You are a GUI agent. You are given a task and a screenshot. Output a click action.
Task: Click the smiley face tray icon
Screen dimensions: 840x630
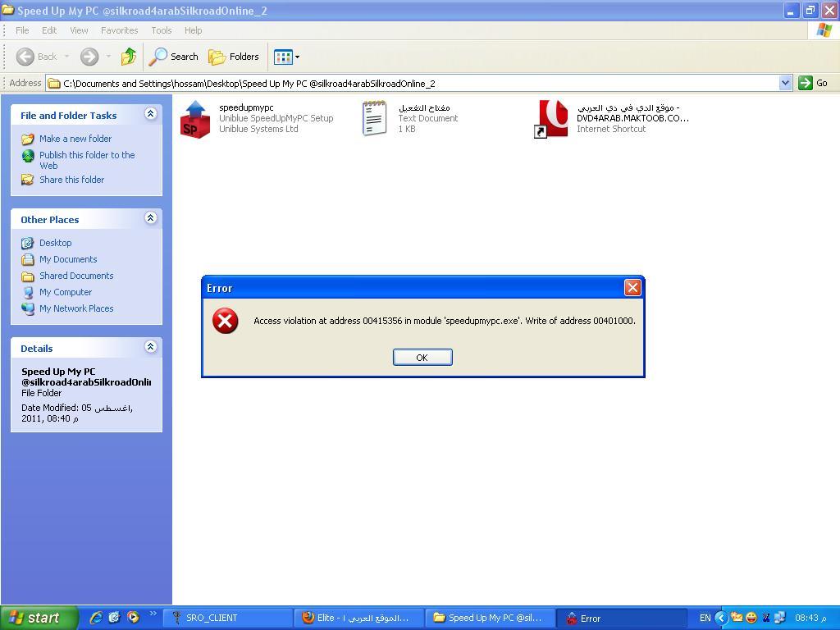[751, 618]
